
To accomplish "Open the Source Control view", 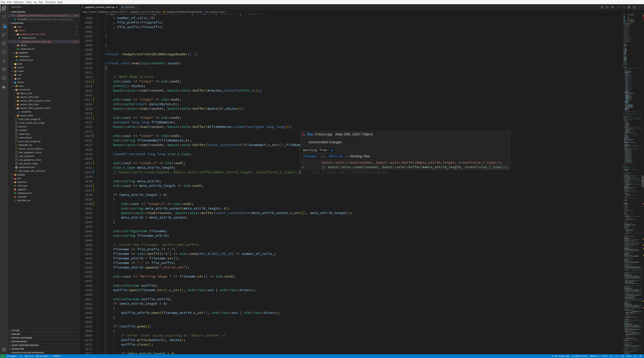I will [4, 26].
